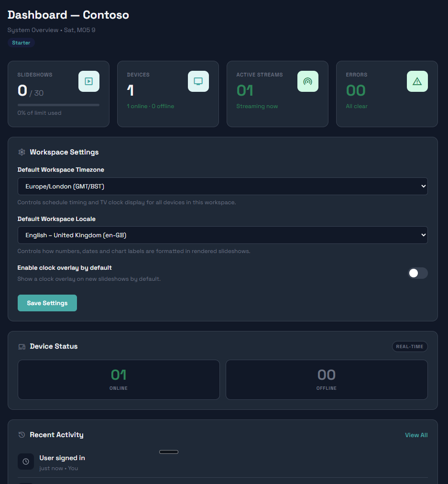Click the Streaming now status text
Image resolution: width=448 pixels, height=484 pixels.
pyautogui.click(x=257, y=106)
